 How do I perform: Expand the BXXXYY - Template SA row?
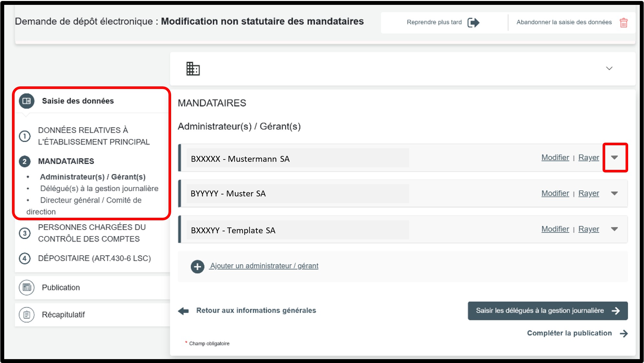[615, 229]
